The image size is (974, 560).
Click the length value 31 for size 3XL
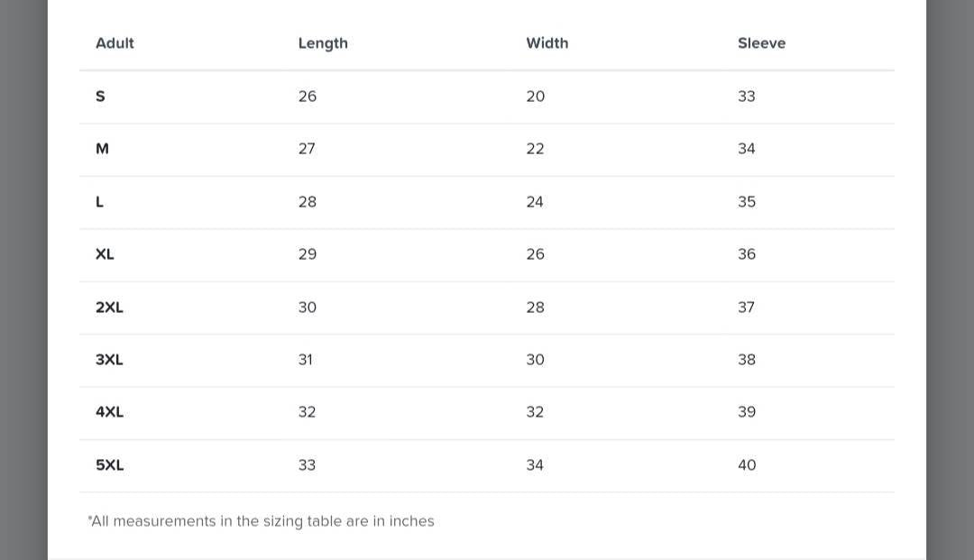click(x=306, y=360)
